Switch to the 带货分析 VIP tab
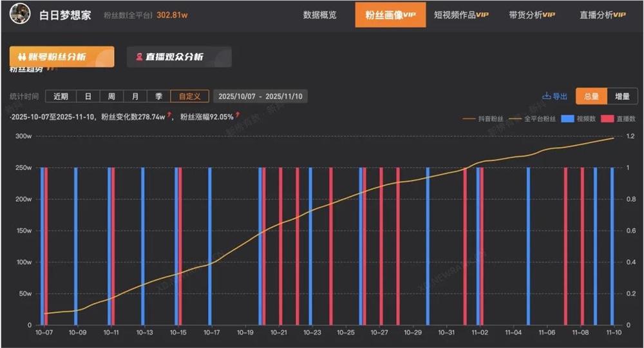 pyautogui.click(x=532, y=15)
